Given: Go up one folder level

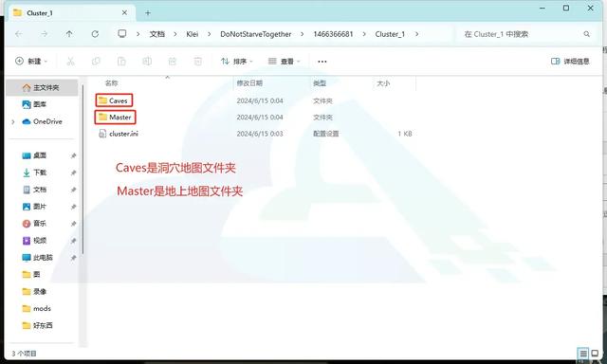Looking at the screenshot, I should click(x=69, y=34).
